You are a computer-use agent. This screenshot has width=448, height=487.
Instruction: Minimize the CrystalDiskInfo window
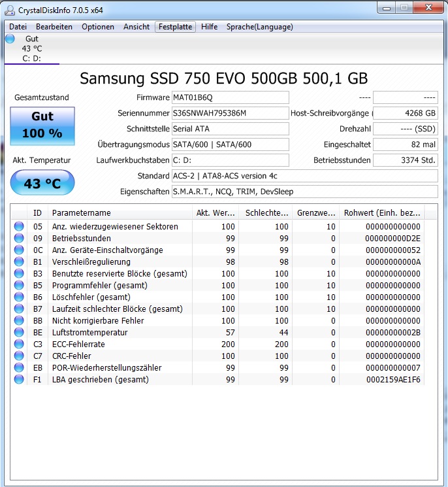click(x=387, y=8)
